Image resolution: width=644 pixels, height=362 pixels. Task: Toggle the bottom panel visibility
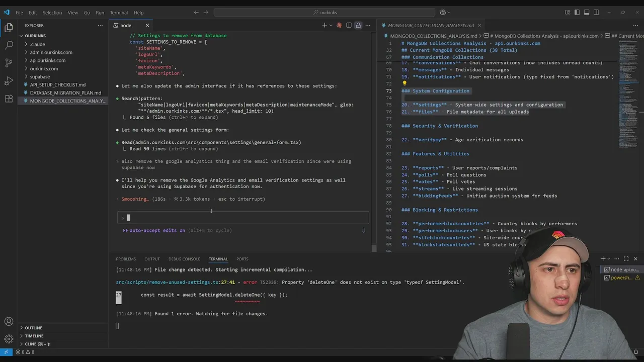(587, 12)
